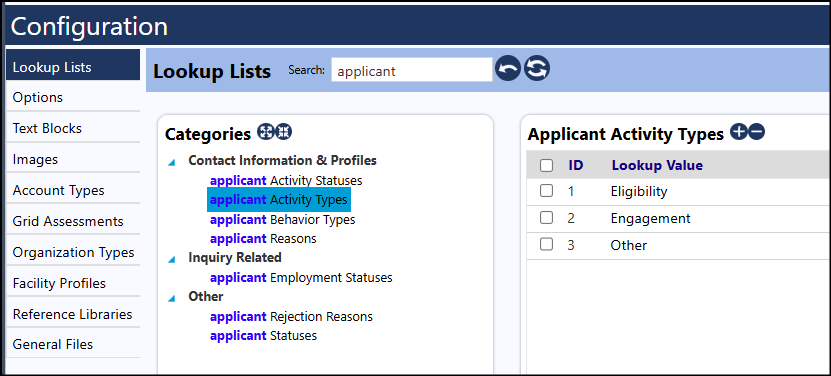Sort by Lookup Value column header
The image size is (831, 376).
(x=657, y=165)
